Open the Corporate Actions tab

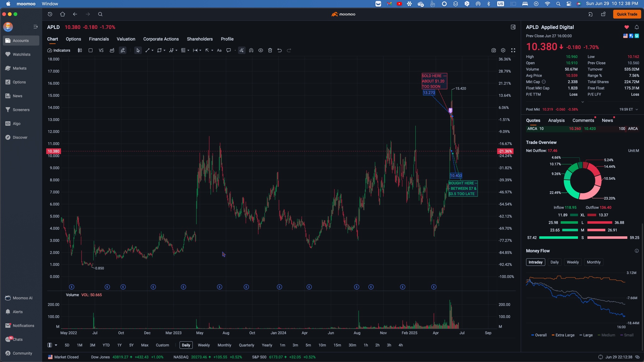coord(161,39)
